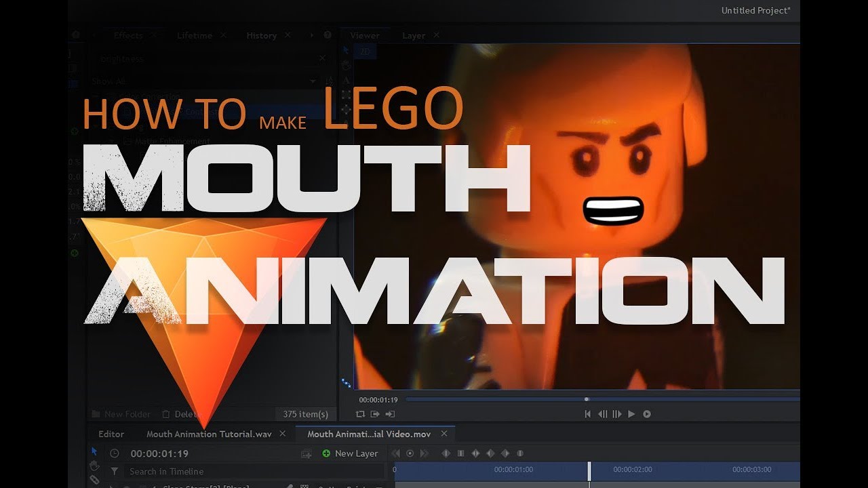Click the fifth keyframe interpolation diamond icon

pyautogui.click(x=505, y=453)
